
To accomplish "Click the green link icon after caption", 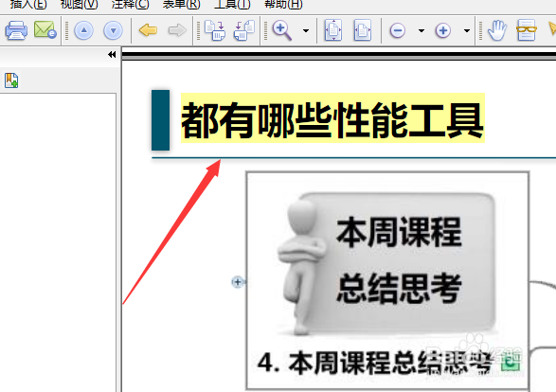I will pos(511,363).
